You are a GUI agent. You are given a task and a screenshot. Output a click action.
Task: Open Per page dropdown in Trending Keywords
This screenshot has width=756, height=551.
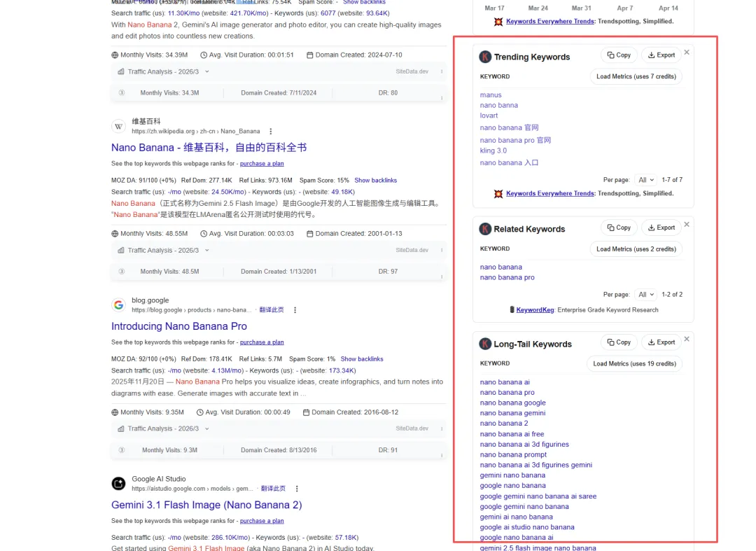point(645,180)
